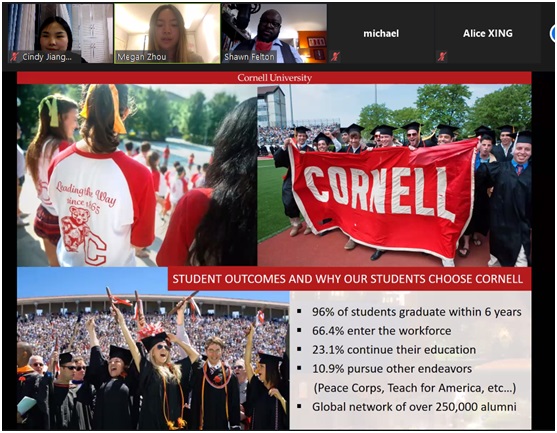This screenshot has width=557, height=433.
Task: Click the Student Outcomes red banner heading
Action: pyautogui.click(x=350, y=279)
